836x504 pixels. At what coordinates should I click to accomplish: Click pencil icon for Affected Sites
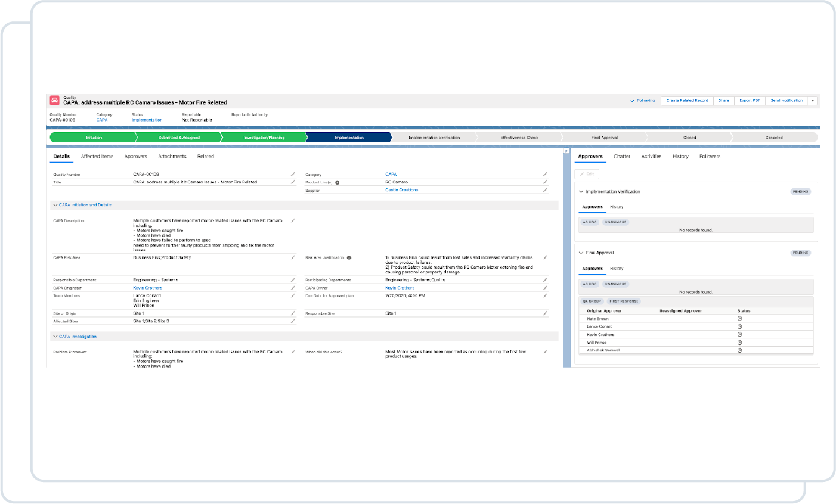point(293,321)
